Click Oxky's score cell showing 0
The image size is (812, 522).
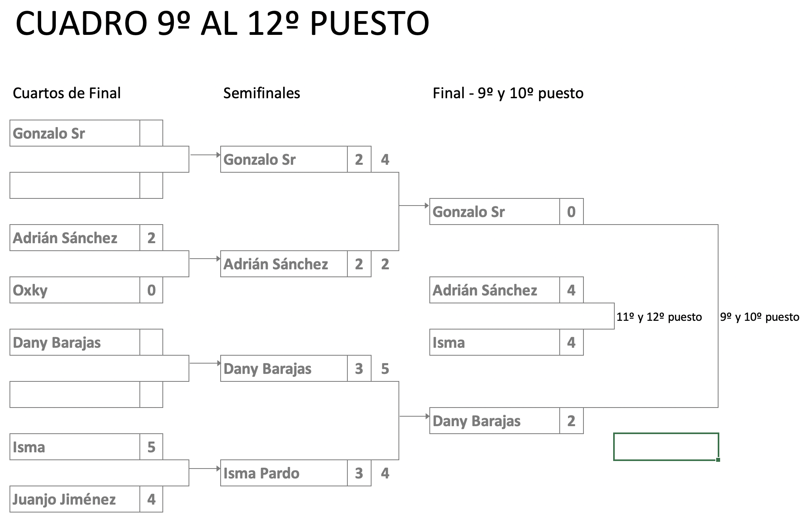tap(151, 290)
